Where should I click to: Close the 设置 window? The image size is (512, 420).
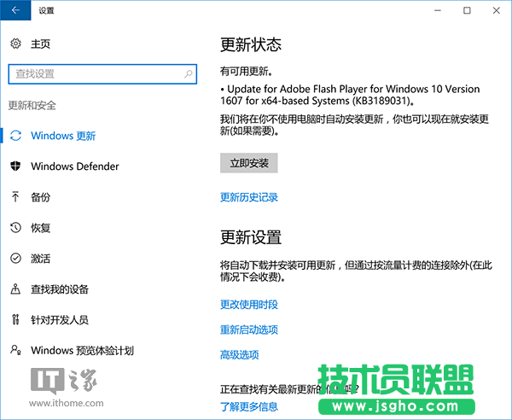[x=497, y=10]
